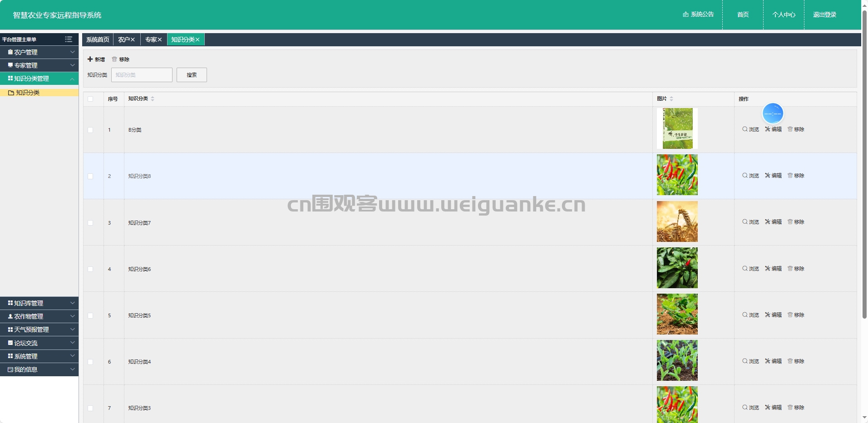Expand the 知识库管理 menu
868x423 pixels.
click(39, 303)
